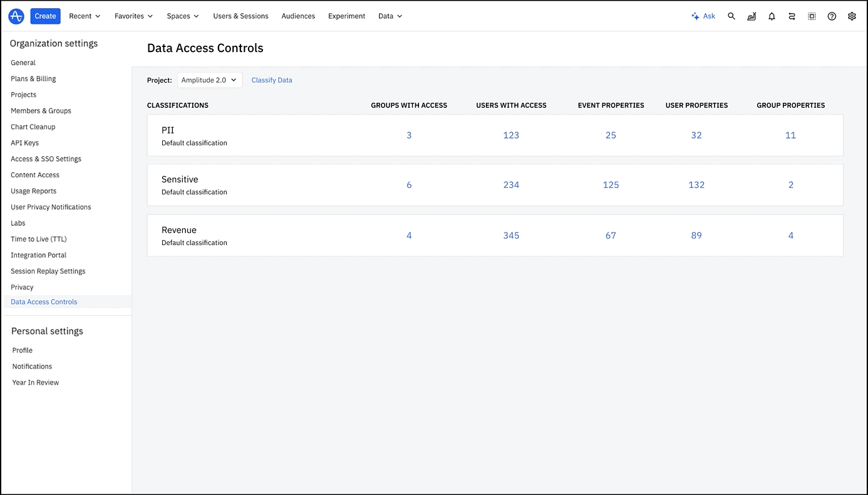The height and width of the screenshot is (495, 868).
Task: Click Revenue users with access count 345
Action: point(511,236)
